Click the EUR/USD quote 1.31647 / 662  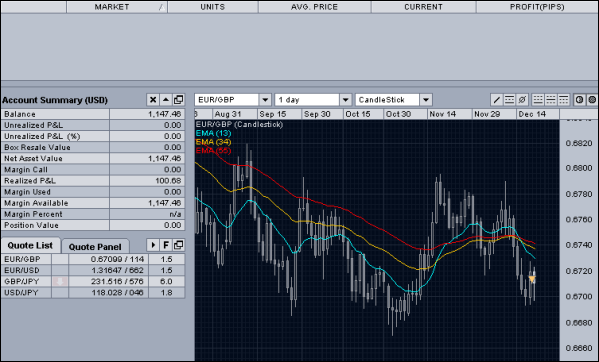117,270
